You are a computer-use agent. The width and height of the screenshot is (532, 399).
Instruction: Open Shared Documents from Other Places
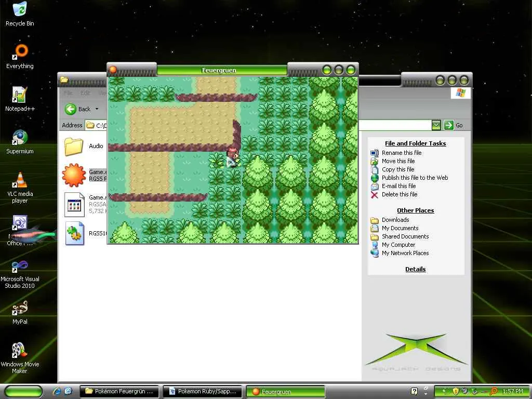(405, 236)
